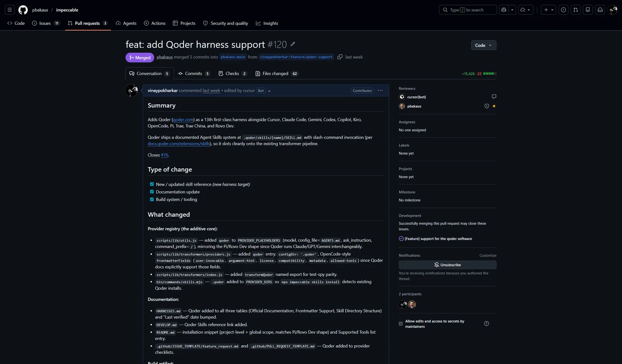Open vinaypokharkar:feature/qoder-support branch link
622x364 pixels.
(296, 57)
